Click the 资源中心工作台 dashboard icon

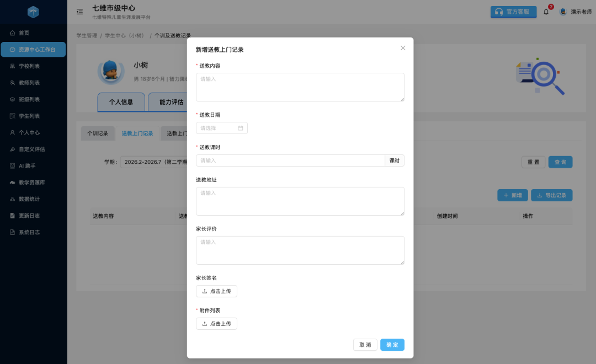coord(13,50)
